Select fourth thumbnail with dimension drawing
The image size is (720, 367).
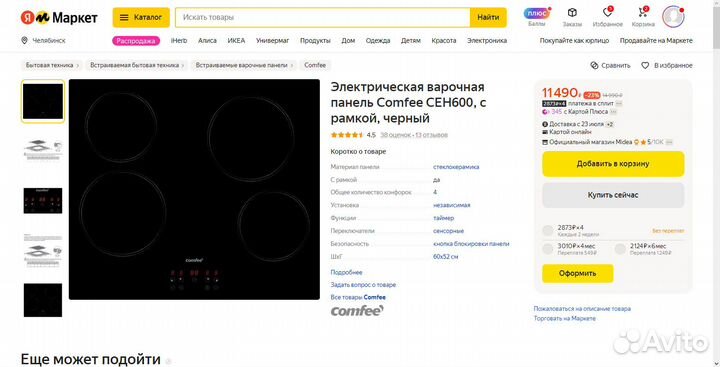coord(43,250)
